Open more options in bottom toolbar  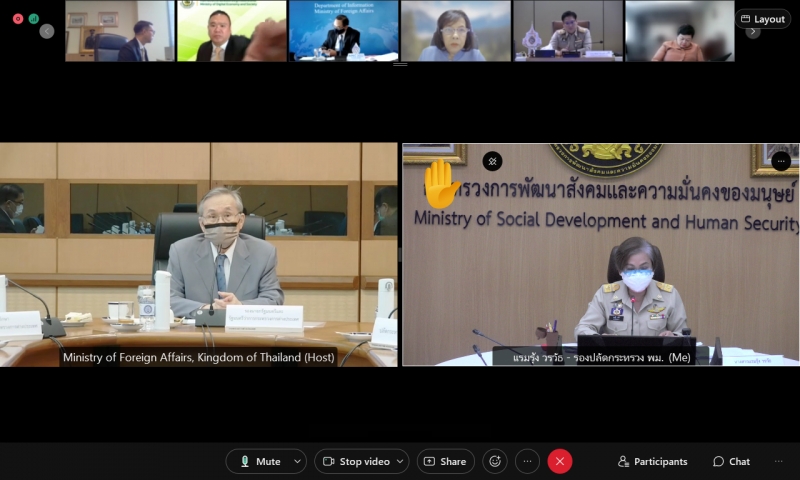pos(528,461)
